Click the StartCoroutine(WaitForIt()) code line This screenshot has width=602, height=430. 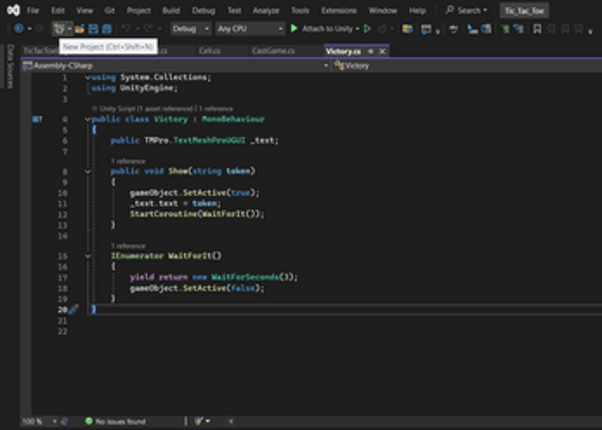197,214
